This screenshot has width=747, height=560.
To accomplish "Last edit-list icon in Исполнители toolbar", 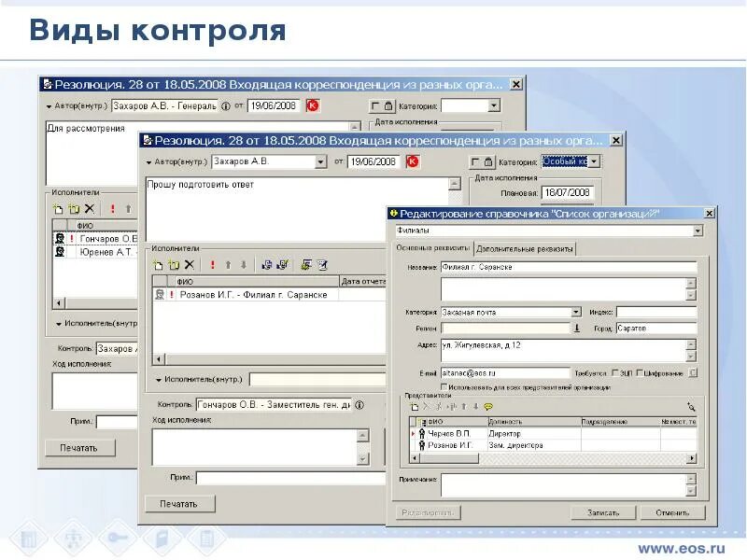I will (322, 265).
